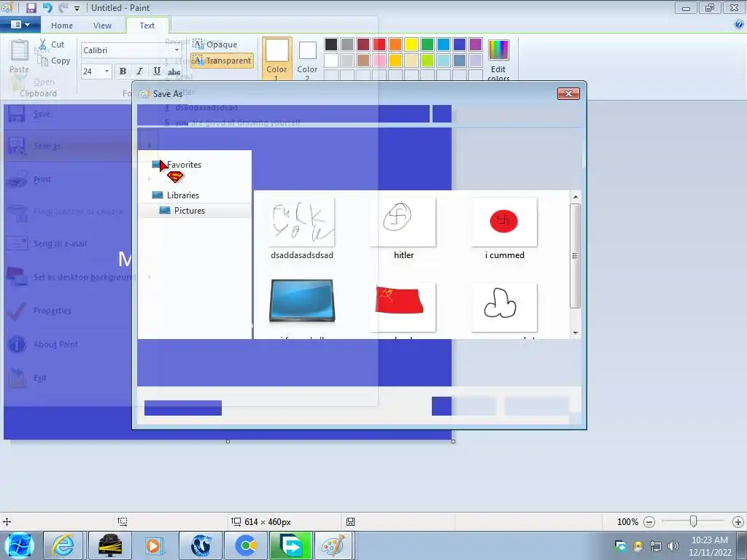The height and width of the screenshot is (560, 747).
Task: Select the Text ribbon tab
Action: pyautogui.click(x=147, y=26)
